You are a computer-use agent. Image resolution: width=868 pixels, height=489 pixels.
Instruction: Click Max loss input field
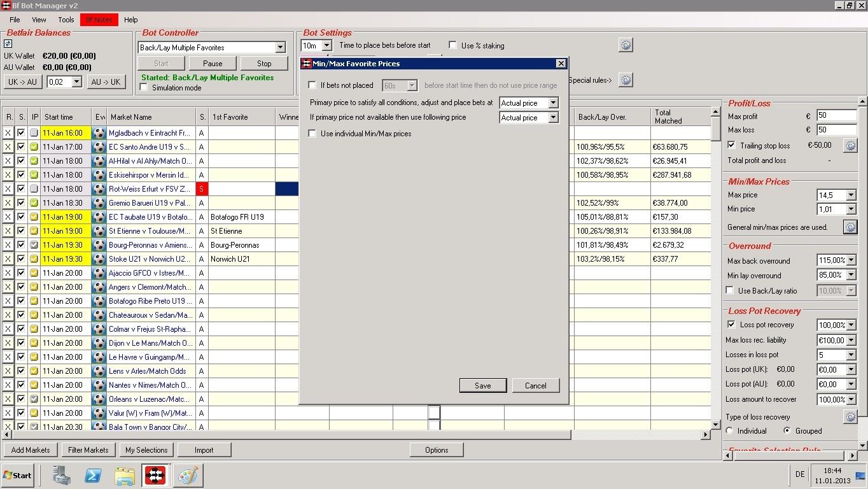tap(837, 130)
